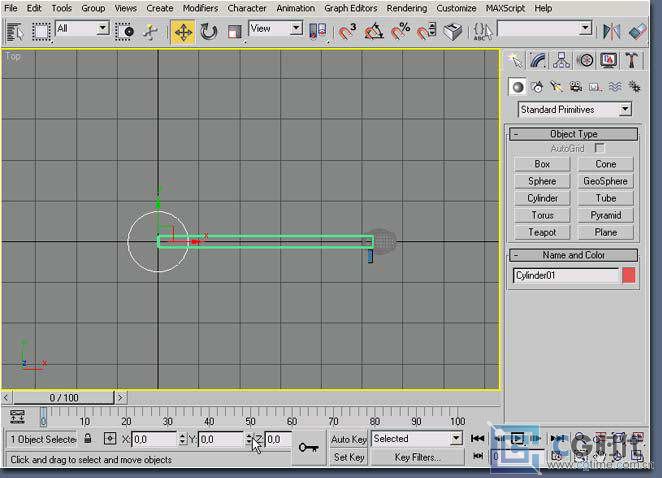Select the Space Warps category icon
The height and width of the screenshot is (478, 662).
click(615, 87)
